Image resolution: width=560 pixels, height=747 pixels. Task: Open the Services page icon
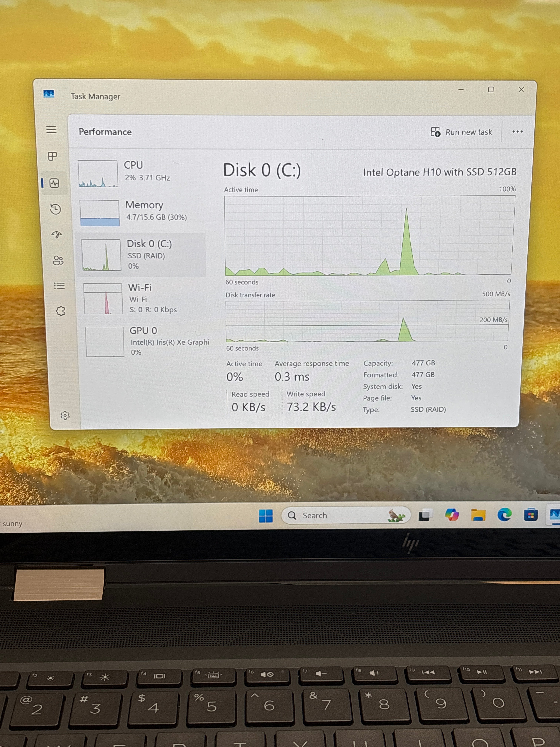coord(61,311)
